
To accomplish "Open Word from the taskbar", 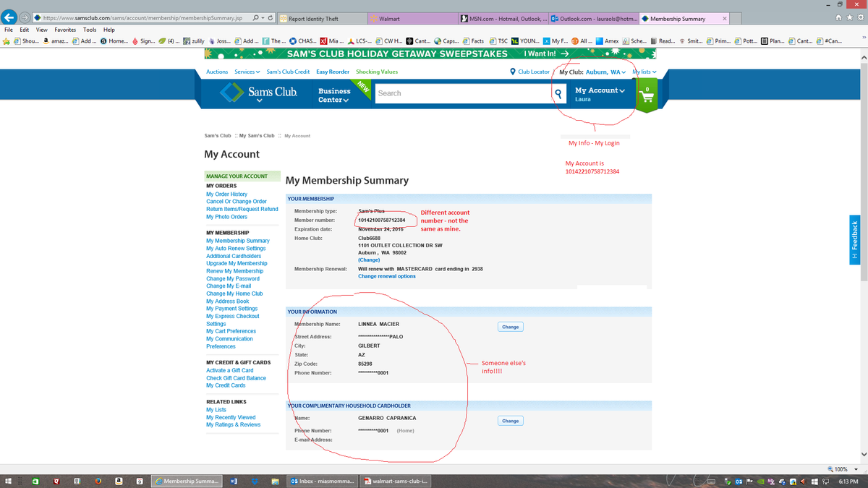I will pyautogui.click(x=234, y=481).
